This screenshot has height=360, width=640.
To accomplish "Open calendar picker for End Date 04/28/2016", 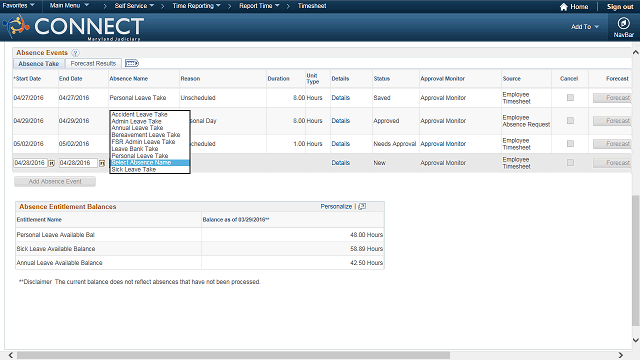I will coord(102,163).
